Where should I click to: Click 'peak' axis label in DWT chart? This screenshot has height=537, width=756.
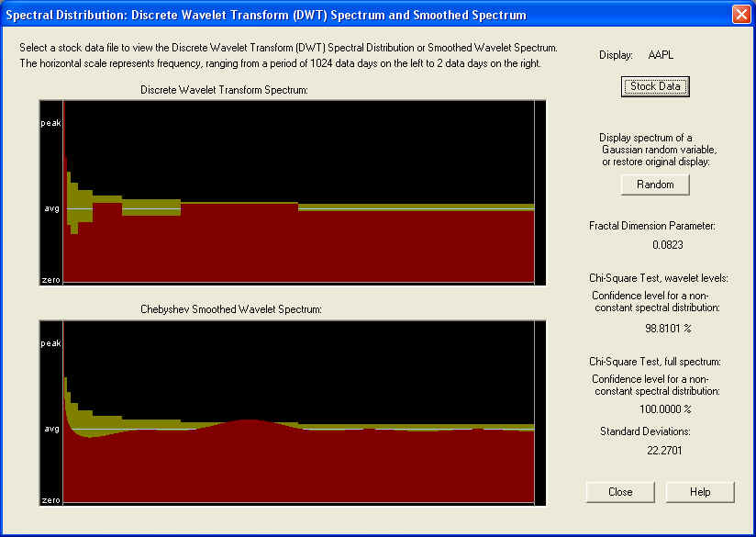click(x=50, y=123)
